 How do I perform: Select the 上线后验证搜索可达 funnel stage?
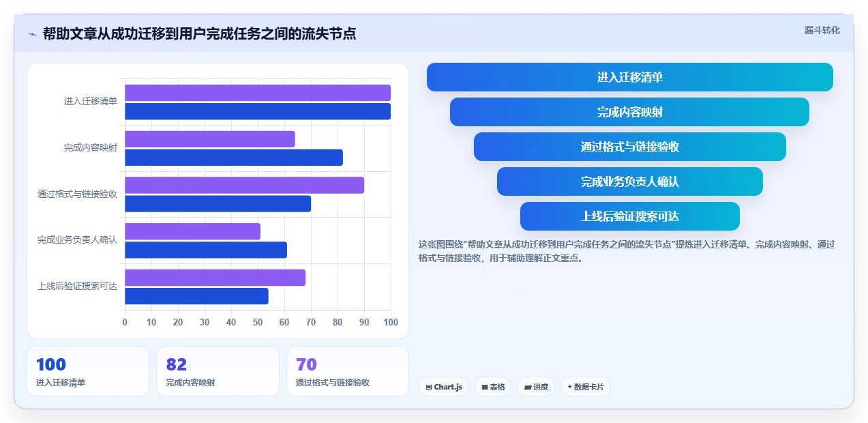629,216
